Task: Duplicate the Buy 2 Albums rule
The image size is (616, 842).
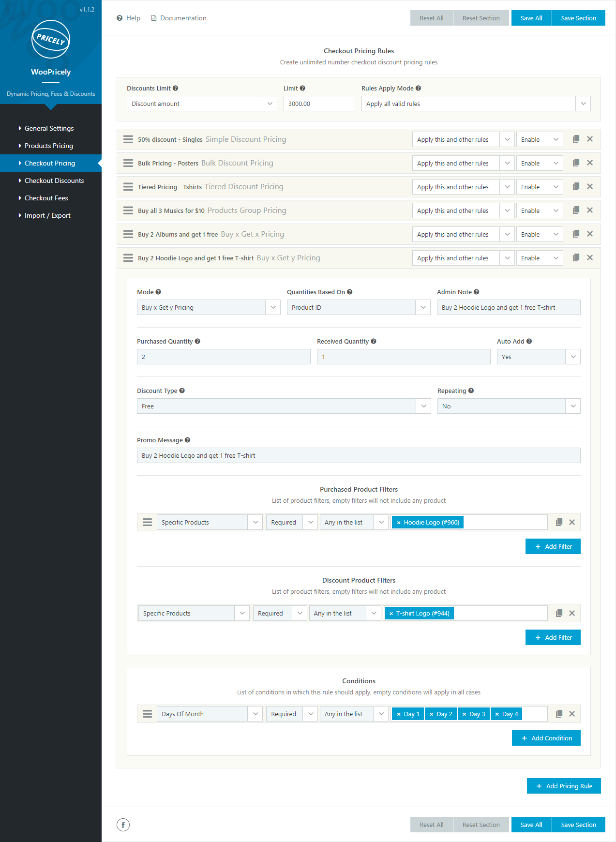Action: coord(576,234)
